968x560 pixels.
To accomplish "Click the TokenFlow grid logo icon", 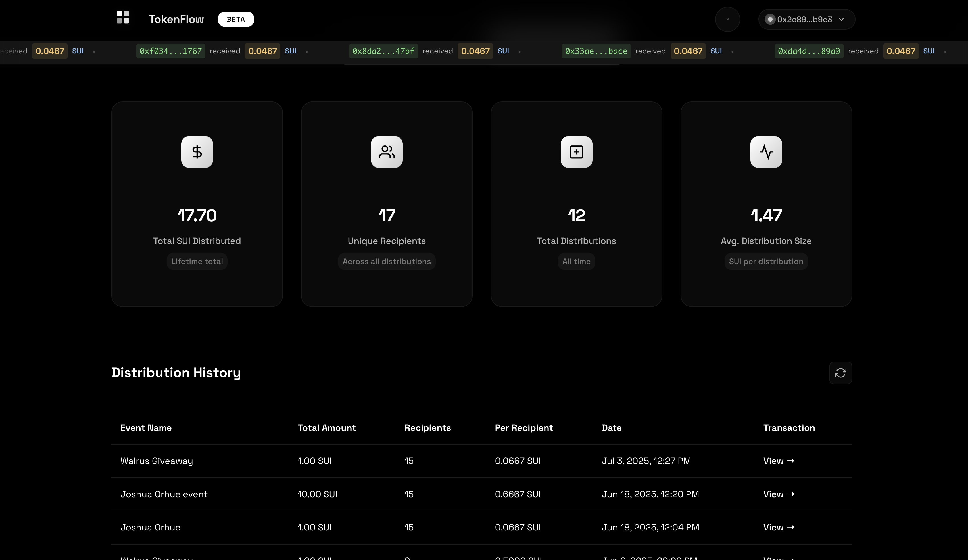I will (123, 17).
